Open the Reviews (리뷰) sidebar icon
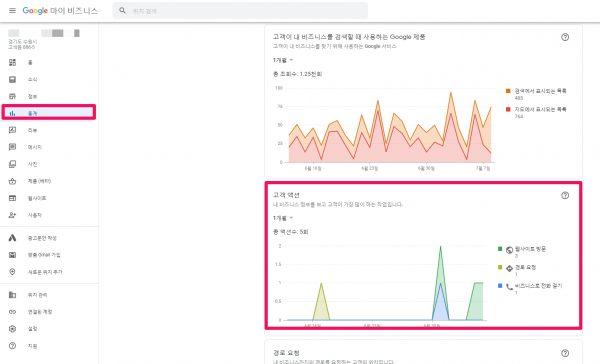This screenshot has width=600, height=364. [12, 130]
